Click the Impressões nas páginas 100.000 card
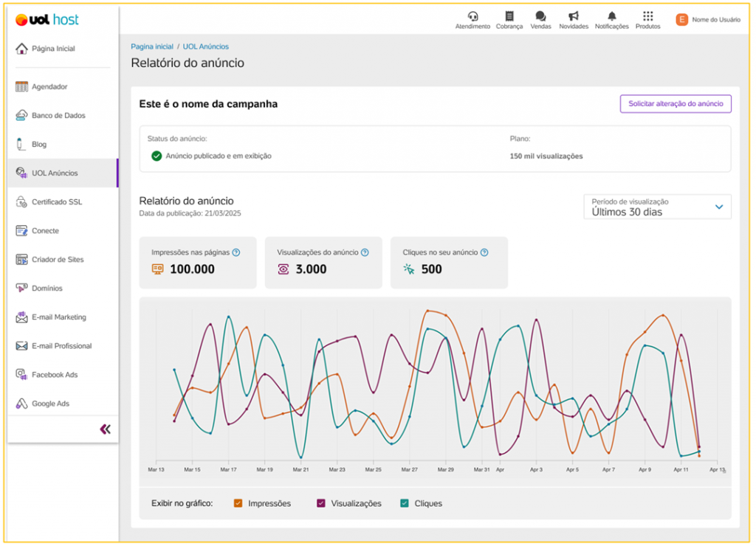The width and height of the screenshot is (756, 546). (198, 263)
